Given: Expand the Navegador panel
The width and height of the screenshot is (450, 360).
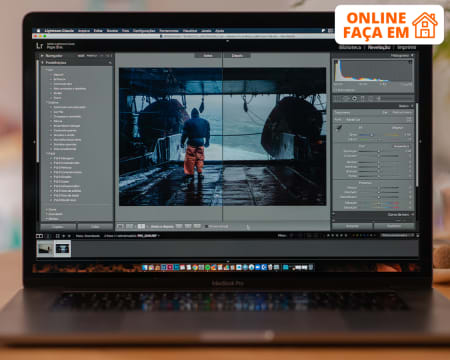Looking at the screenshot, I should point(42,56).
